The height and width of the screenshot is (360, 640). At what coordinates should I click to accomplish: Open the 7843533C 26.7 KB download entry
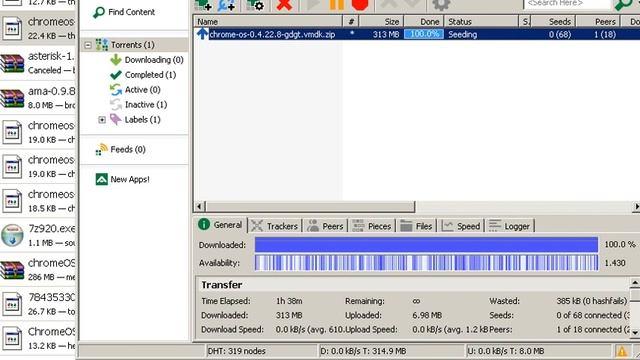click(38, 304)
